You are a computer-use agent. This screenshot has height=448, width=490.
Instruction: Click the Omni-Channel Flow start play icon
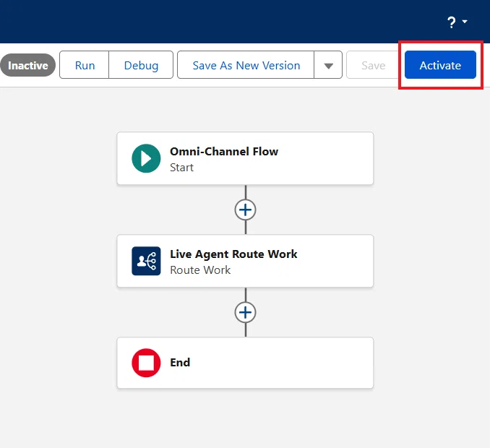pyautogui.click(x=146, y=158)
